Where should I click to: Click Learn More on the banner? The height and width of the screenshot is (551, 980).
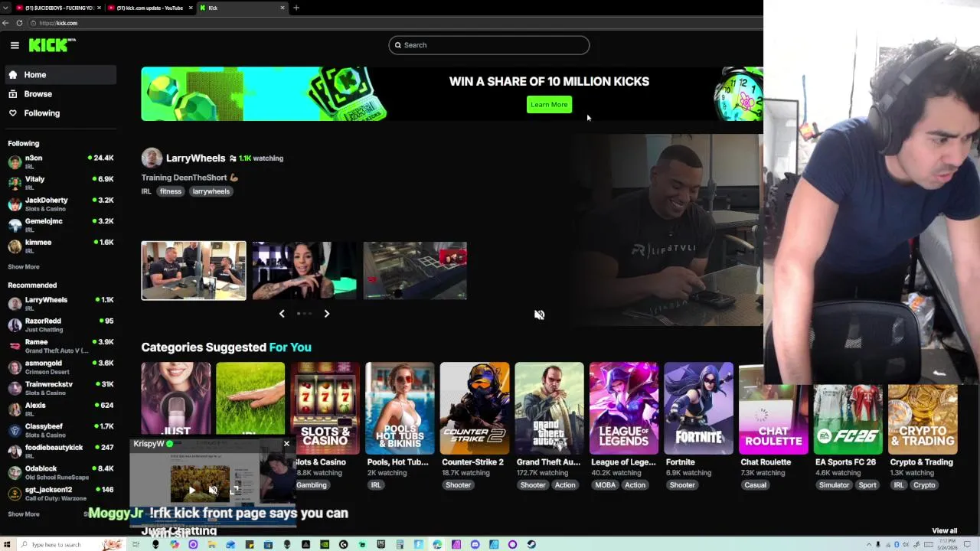549,105
